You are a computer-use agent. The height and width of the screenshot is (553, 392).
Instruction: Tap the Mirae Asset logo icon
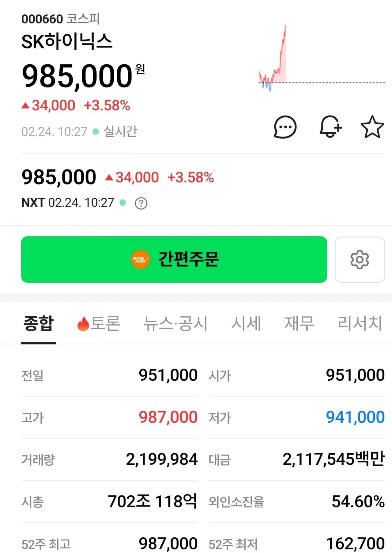[x=140, y=260]
